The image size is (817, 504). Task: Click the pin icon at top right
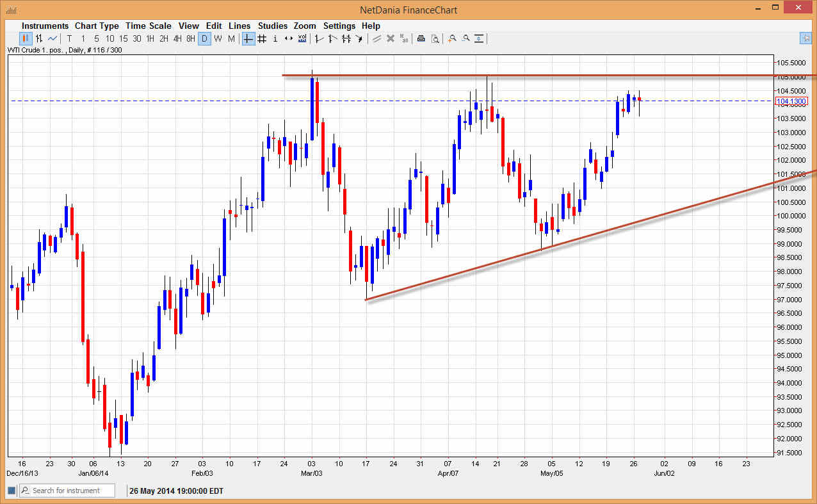click(x=805, y=38)
